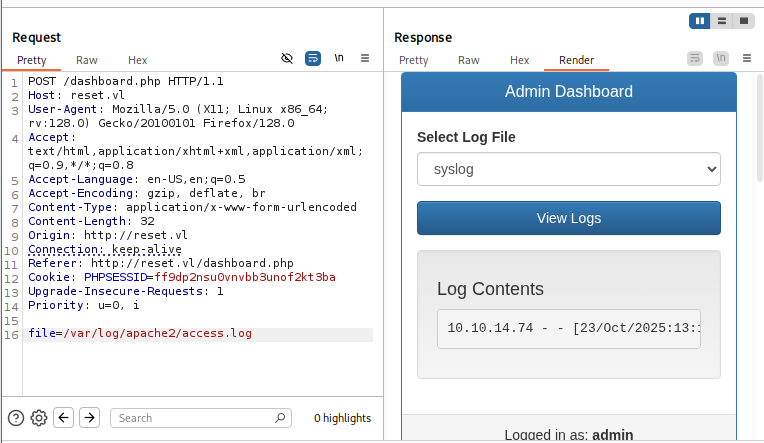Click the Select Log File label
Viewport: 764px width, 443px height.
tap(466, 137)
